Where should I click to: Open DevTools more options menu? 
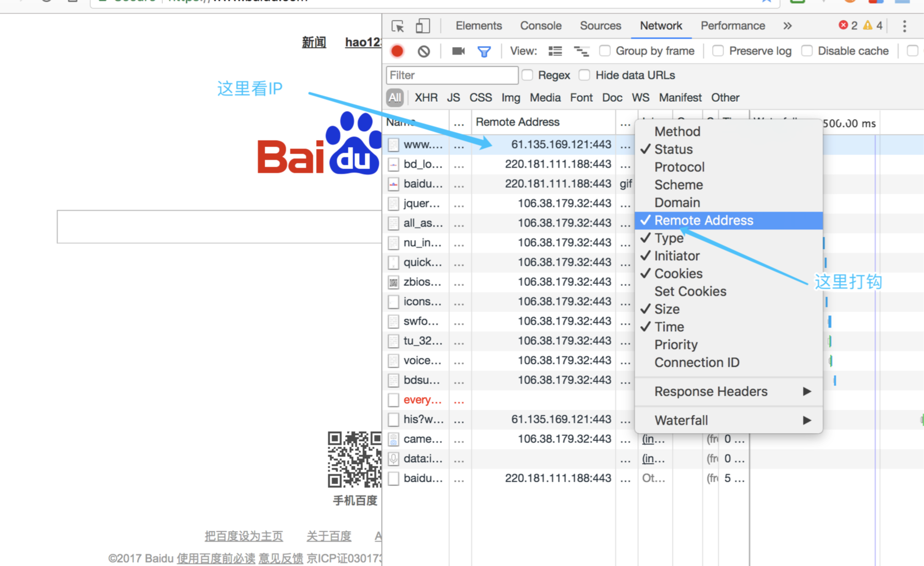(904, 26)
